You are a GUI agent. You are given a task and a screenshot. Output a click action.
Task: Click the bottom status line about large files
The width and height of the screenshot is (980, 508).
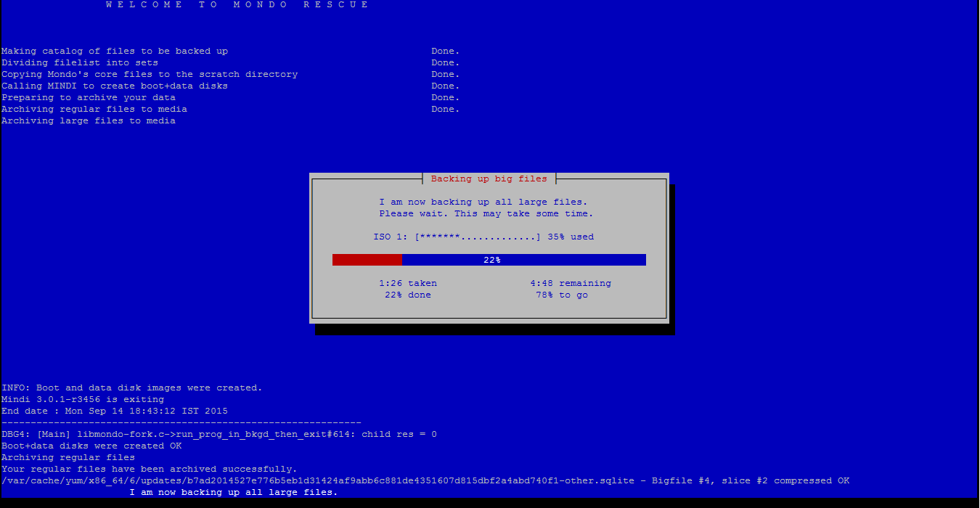click(x=234, y=493)
